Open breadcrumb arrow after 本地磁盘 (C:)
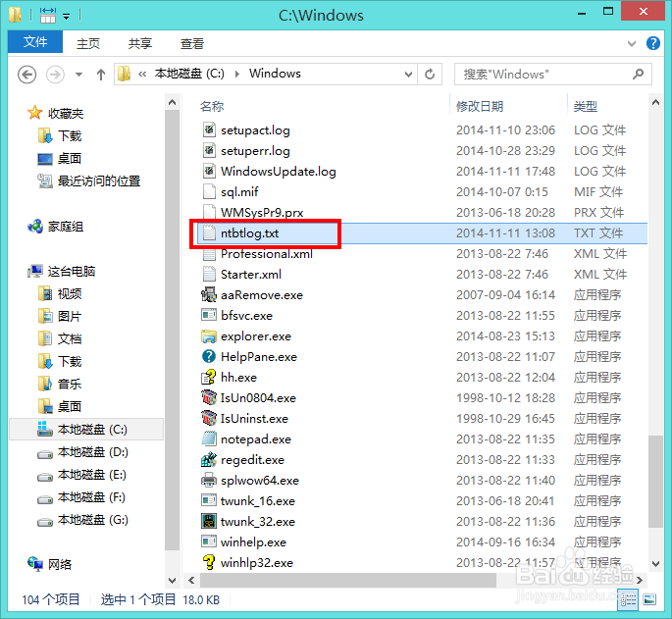The image size is (672, 619). point(236,75)
